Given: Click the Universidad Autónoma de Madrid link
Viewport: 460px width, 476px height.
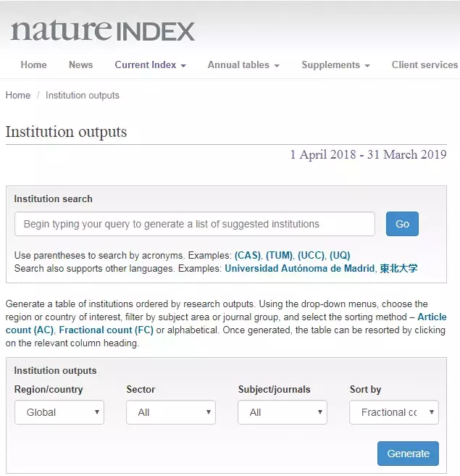Looking at the screenshot, I should tap(299, 268).
